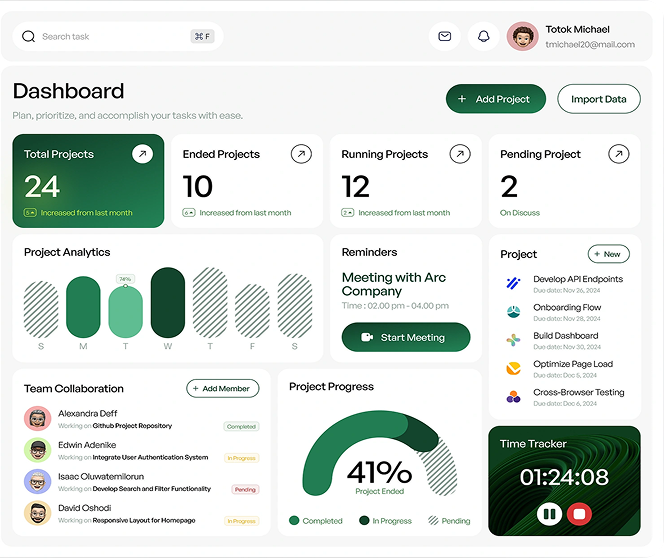Image resolution: width=665 pixels, height=558 pixels.
Task: Add a new team member
Action: [222, 388]
